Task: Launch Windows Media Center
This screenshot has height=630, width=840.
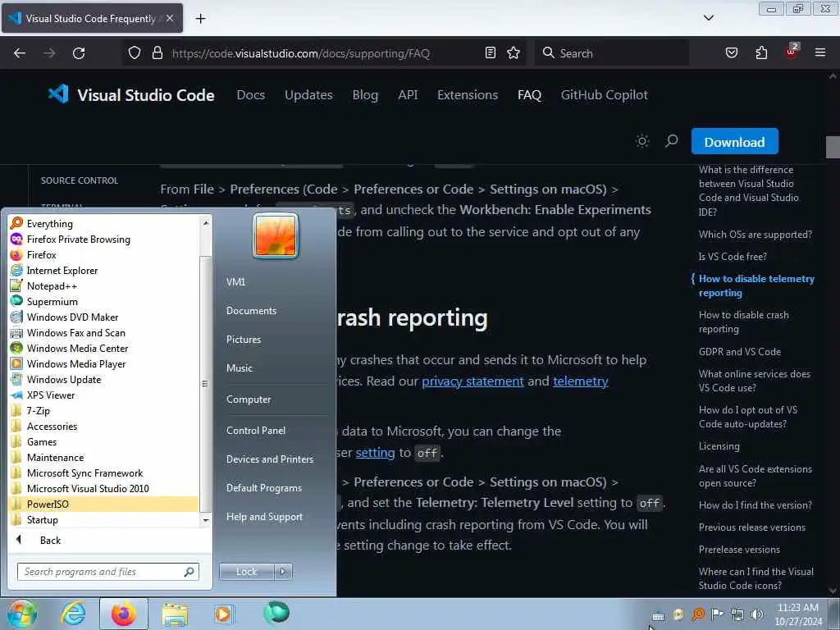Action: pyautogui.click(x=77, y=348)
